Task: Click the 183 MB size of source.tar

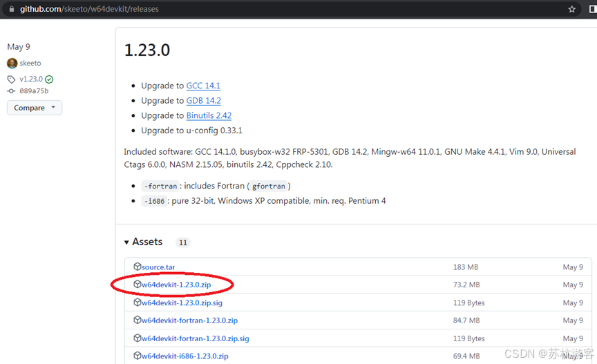Action: 466,267
